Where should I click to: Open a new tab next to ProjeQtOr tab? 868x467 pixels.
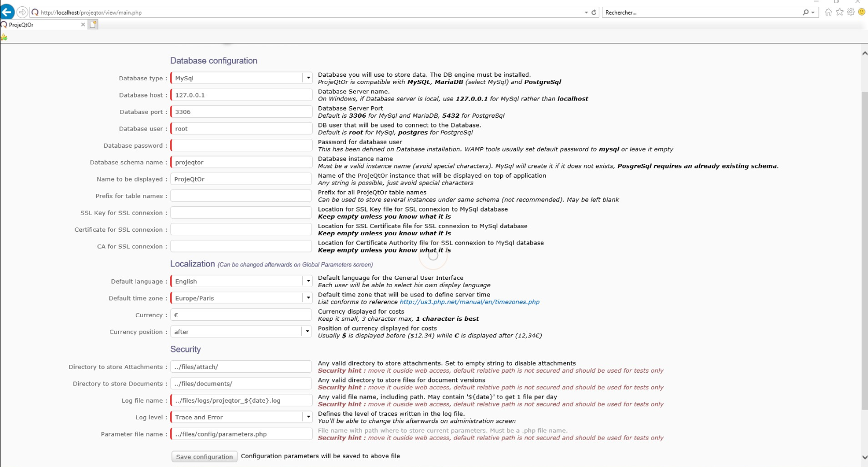coord(93,24)
